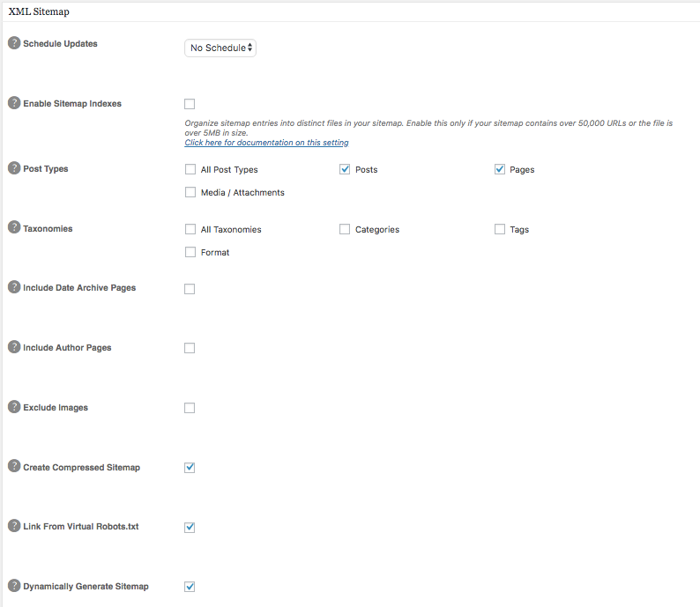
Task: Open help icon for Post Types
Action: click(x=14, y=168)
